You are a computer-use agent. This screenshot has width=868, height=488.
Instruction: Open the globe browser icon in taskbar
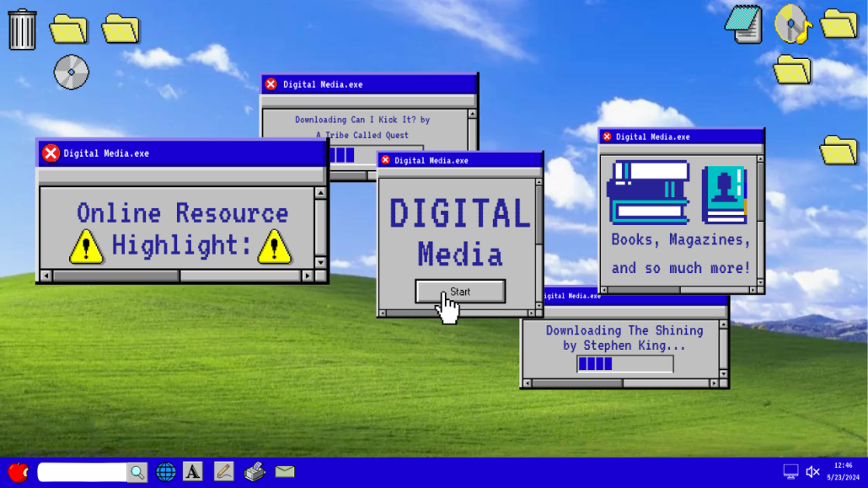pyautogui.click(x=165, y=472)
